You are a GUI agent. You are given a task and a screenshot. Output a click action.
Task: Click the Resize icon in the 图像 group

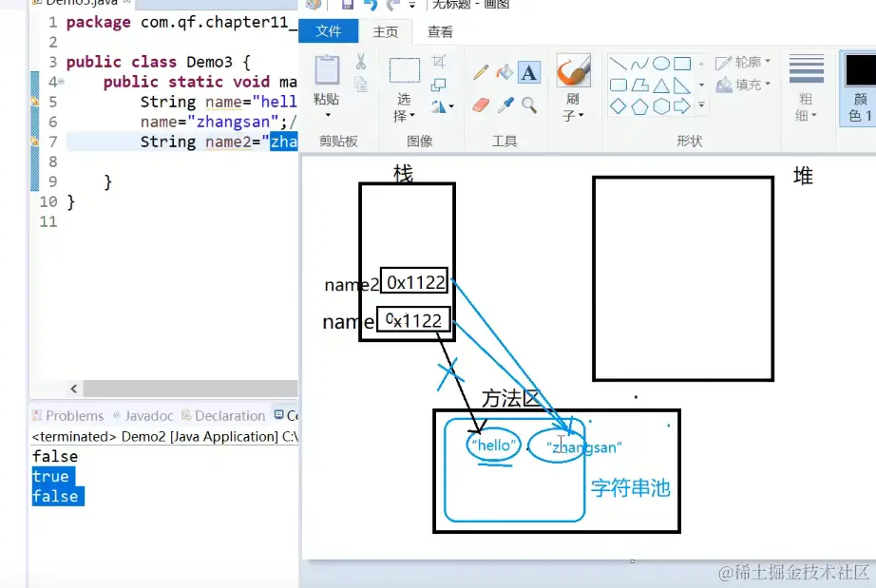tap(439, 85)
